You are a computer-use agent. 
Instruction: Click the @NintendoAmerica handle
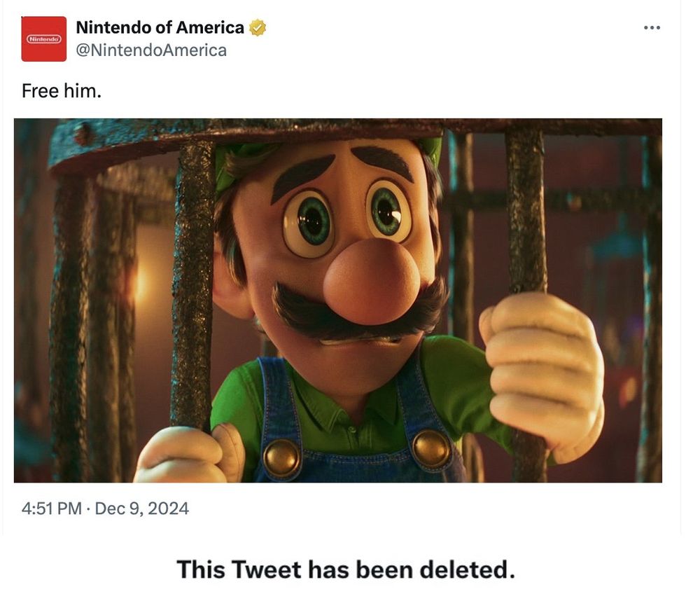[150, 50]
